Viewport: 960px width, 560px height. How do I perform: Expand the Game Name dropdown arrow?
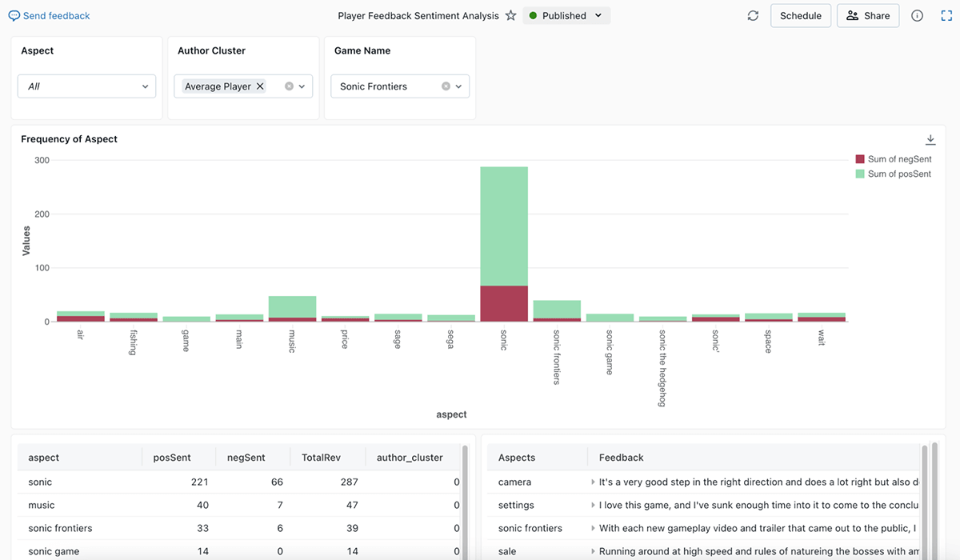(x=459, y=86)
